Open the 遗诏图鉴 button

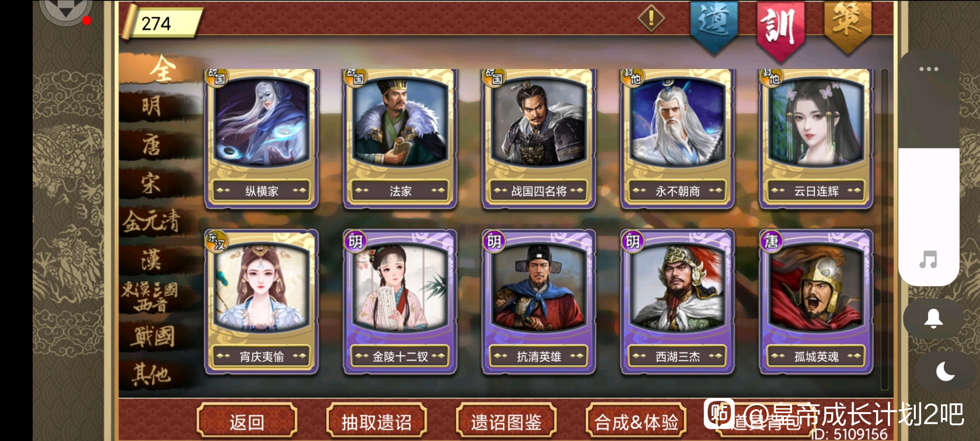click(506, 421)
